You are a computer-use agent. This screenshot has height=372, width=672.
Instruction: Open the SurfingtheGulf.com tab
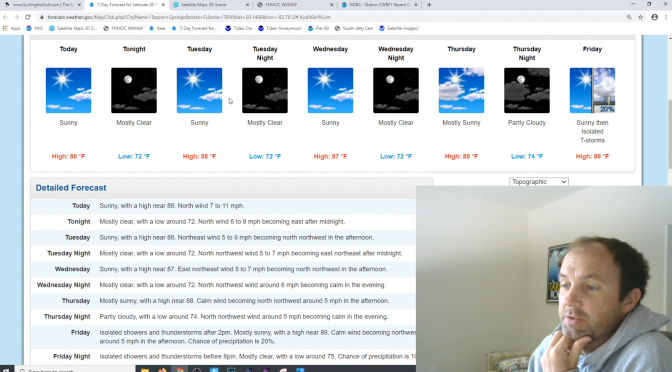[x=42, y=5]
